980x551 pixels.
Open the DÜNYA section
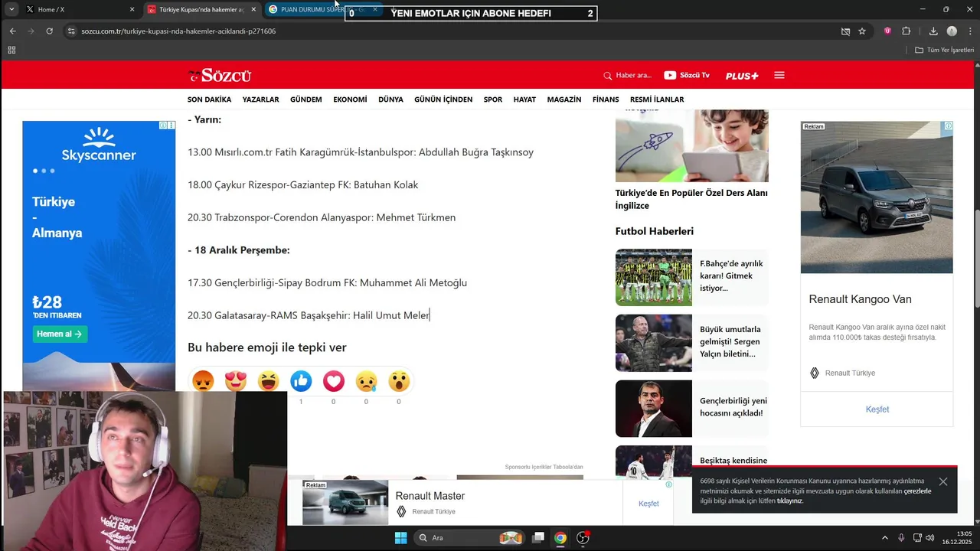[390, 99]
